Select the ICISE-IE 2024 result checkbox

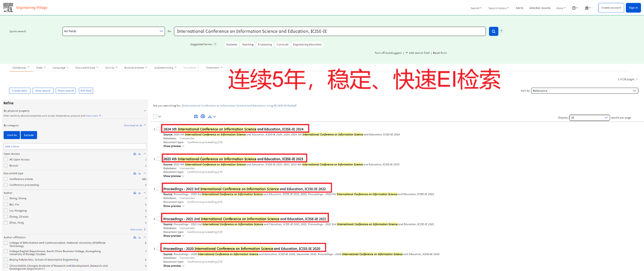pos(158,129)
